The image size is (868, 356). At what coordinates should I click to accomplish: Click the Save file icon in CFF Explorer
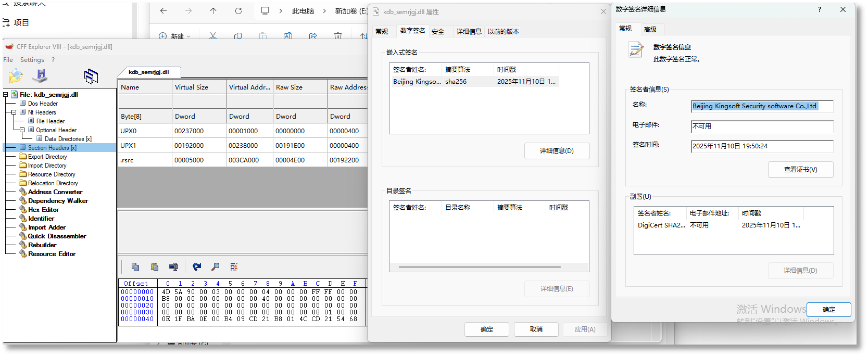click(40, 76)
